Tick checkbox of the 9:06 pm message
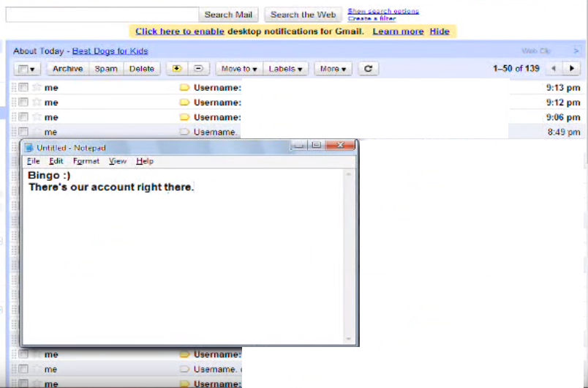588x388 pixels. click(23, 117)
